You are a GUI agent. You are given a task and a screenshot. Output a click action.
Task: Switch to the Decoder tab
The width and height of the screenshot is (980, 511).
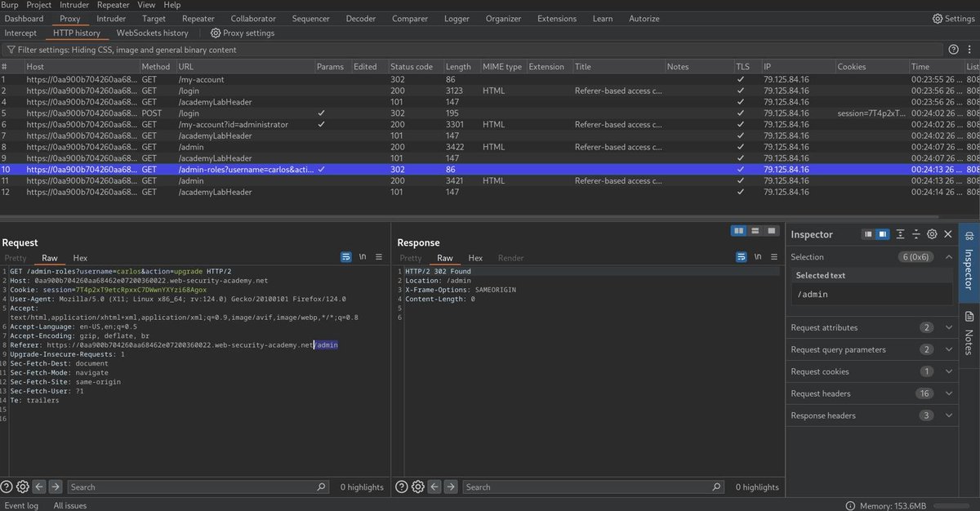pyautogui.click(x=361, y=18)
